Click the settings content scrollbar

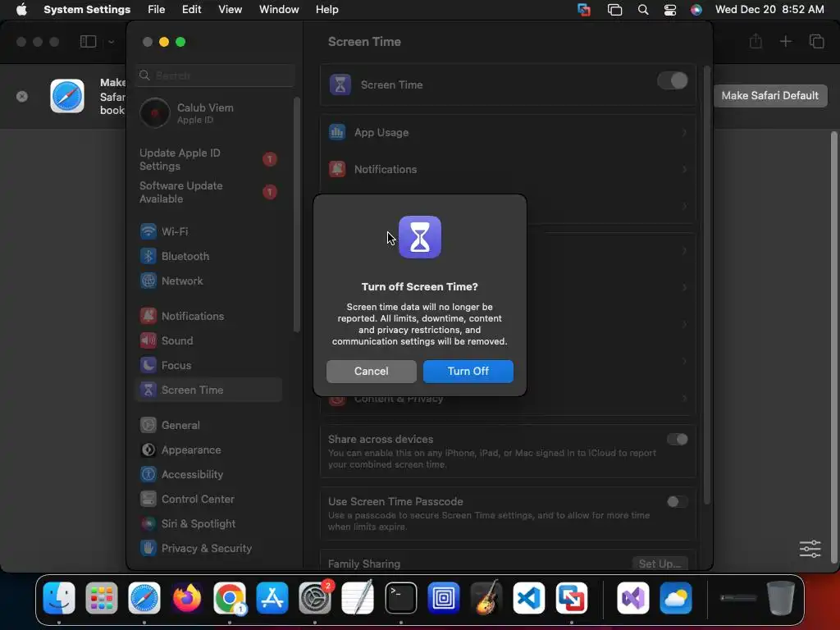coord(706,285)
